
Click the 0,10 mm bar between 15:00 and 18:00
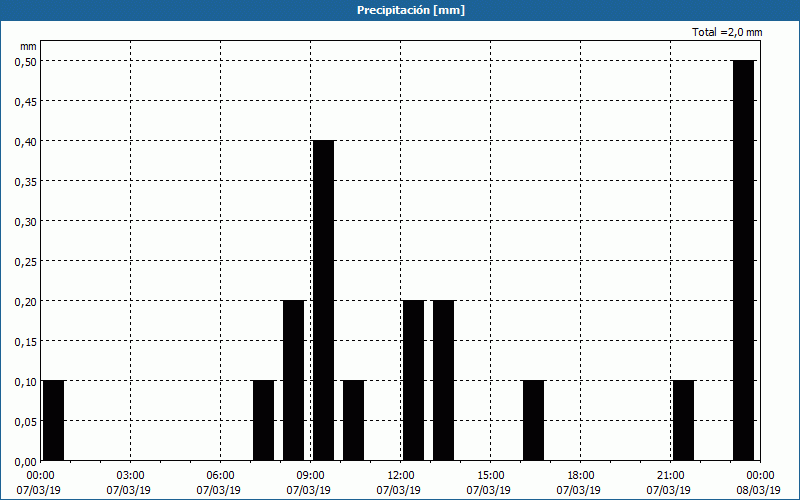534,420
